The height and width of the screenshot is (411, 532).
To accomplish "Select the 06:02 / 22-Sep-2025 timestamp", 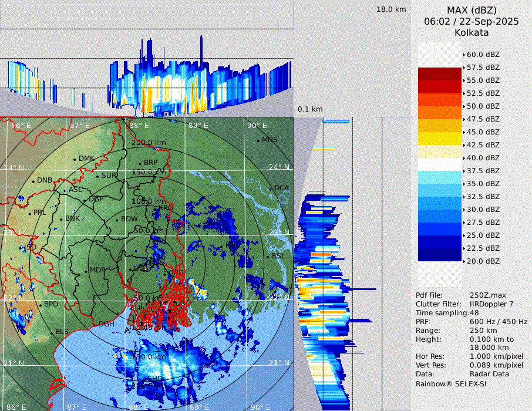I will 472,21.
